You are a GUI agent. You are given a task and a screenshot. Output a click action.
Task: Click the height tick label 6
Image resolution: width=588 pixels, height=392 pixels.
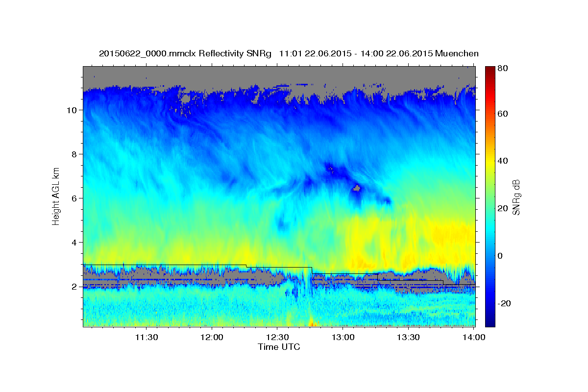(x=73, y=198)
